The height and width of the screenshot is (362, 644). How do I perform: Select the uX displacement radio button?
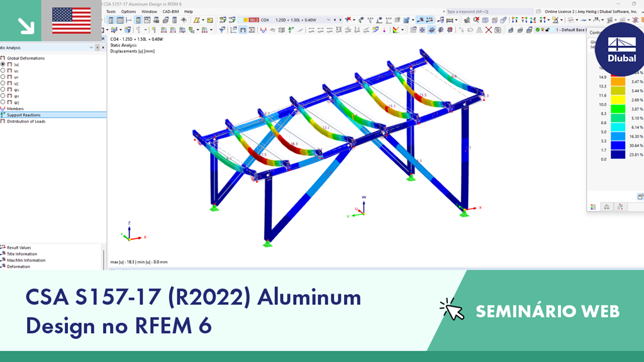tap(3, 70)
